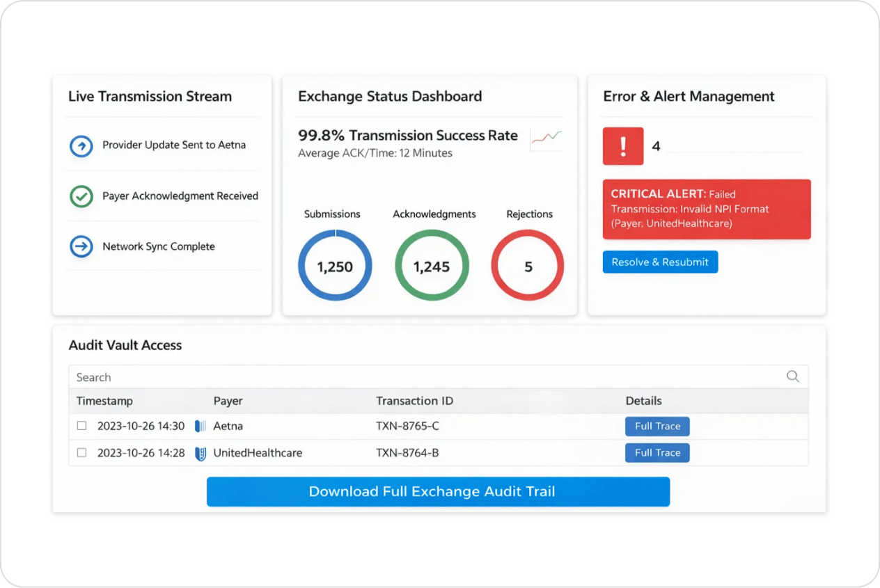The height and width of the screenshot is (588, 880).
Task: Sort by the Timestamp column header
Action: [104, 401]
